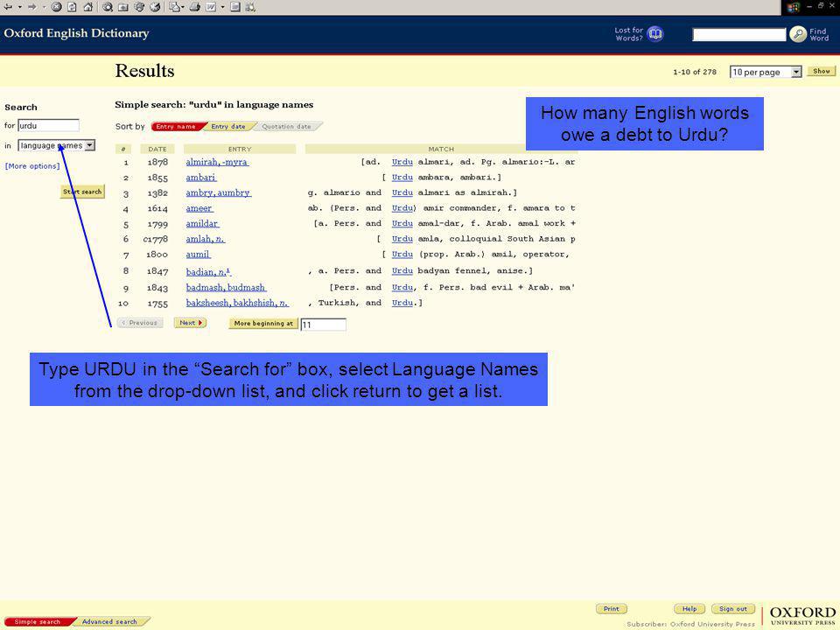This screenshot has height=630, width=840.
Task: Click the Sign out button
Action: pos(733,609)
